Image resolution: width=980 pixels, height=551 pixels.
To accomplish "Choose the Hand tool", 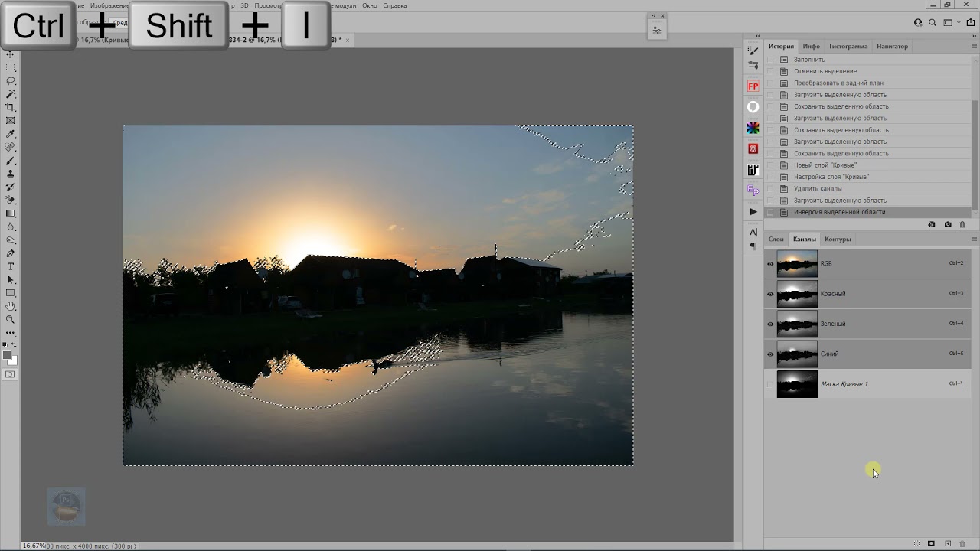I will 11,306.
